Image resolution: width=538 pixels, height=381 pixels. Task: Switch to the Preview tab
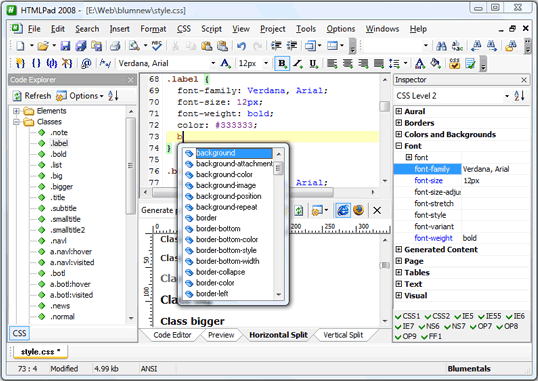[221, 335]
